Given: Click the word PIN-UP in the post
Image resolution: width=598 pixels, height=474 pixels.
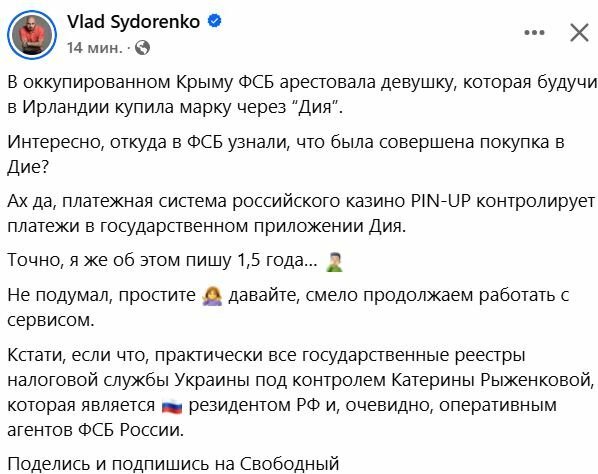Looking at the screenshot, I should coord(441,201).
